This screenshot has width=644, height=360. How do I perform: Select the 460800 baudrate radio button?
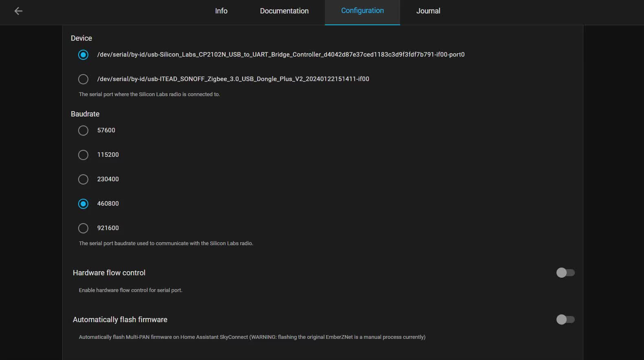coord(83,204)
